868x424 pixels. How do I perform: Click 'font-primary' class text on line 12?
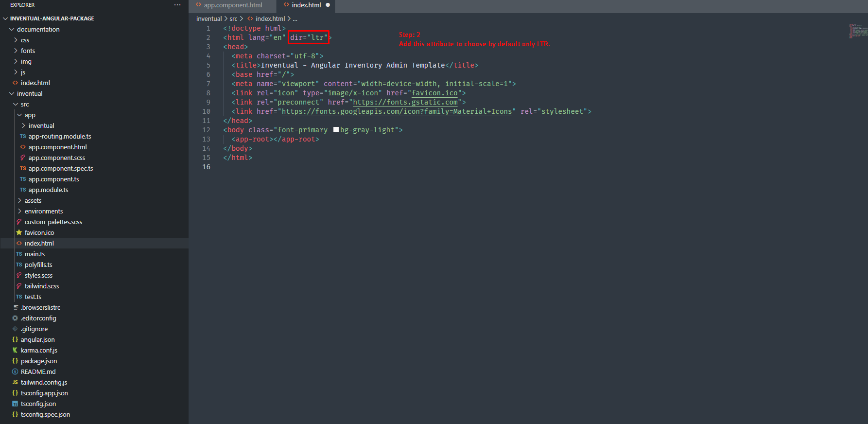tap(303, 130)
